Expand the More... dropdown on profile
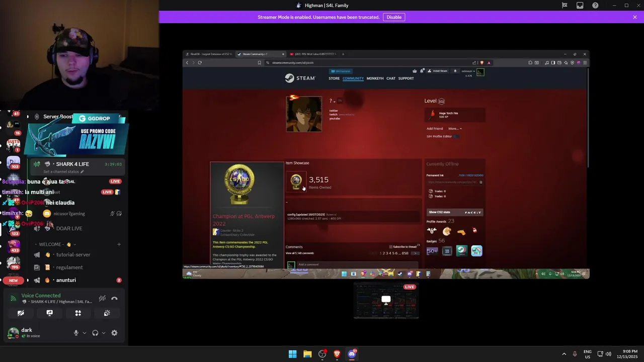Viewport: 644px width, 362px height. [x=455, y=129]
